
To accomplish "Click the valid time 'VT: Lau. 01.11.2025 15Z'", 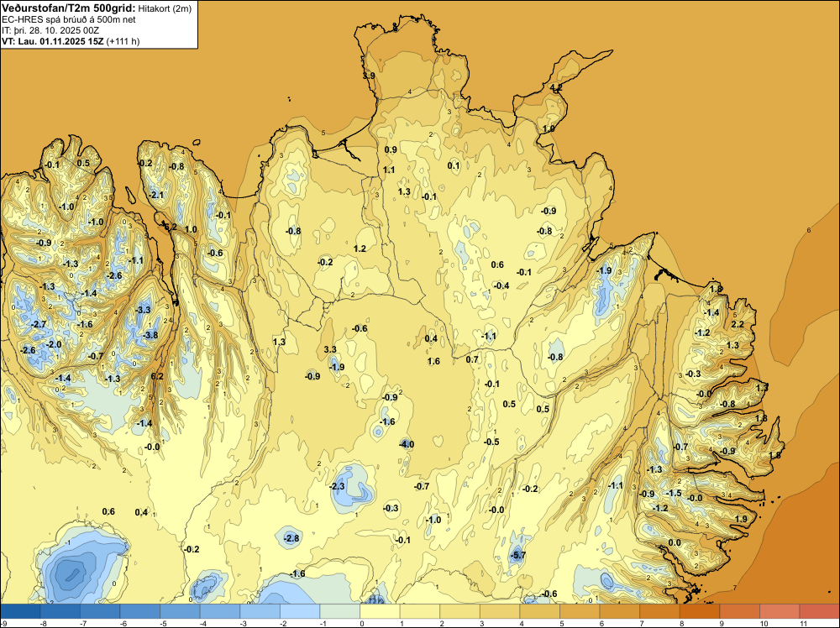I will [x=52, y=41].
